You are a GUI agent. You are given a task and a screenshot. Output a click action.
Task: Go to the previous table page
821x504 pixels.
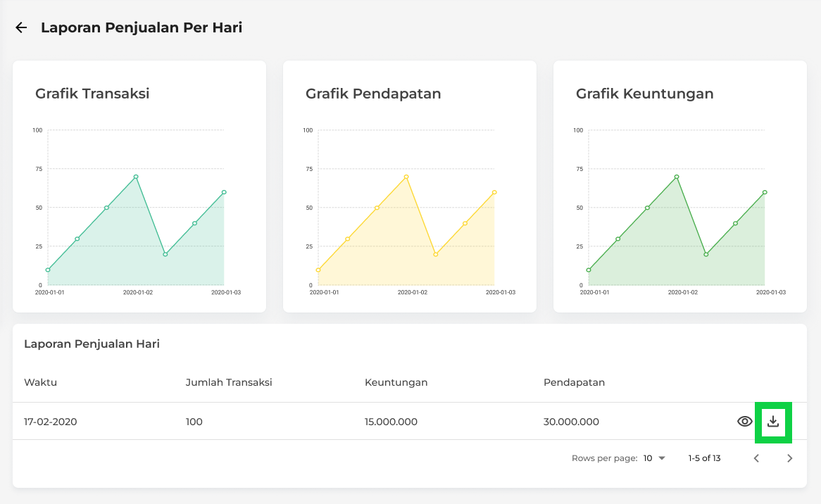(x=756, y=458)
